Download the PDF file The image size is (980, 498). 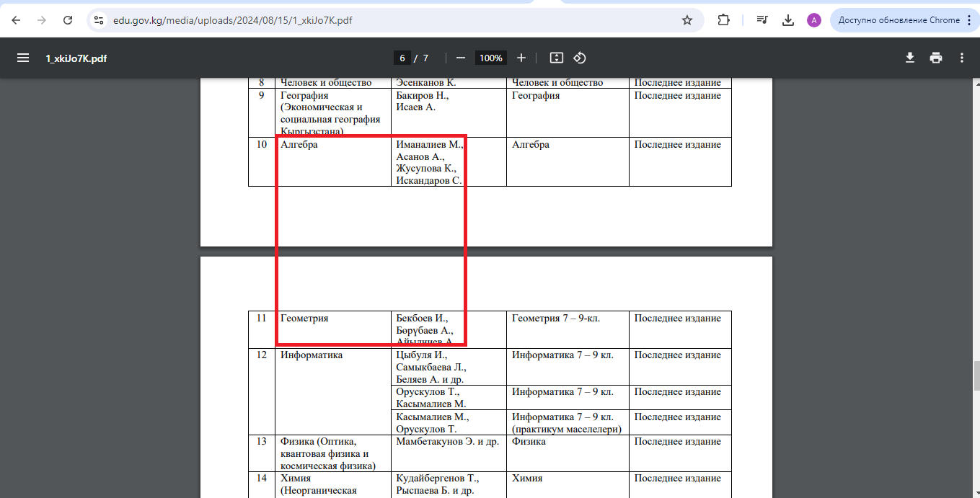tap(910, 58)
